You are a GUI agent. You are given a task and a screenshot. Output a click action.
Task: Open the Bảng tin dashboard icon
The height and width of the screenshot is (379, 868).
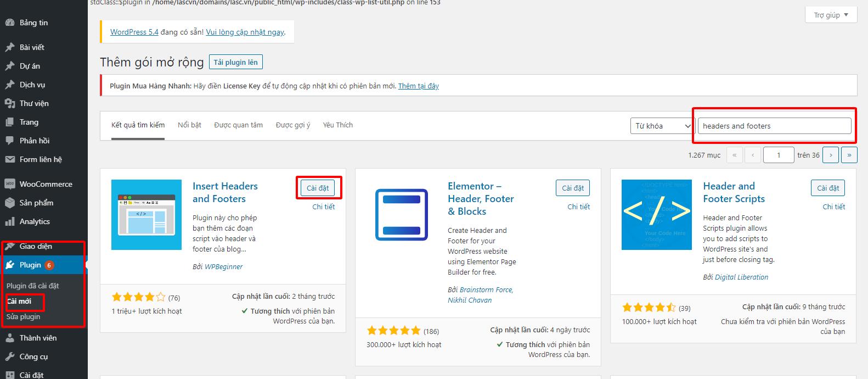(9, 23)
